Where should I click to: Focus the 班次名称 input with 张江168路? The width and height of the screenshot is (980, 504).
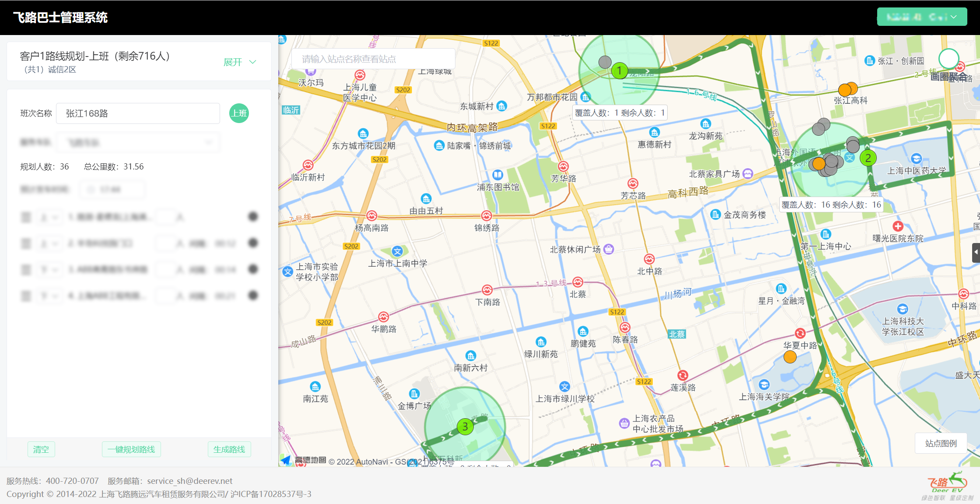tap(138, 113)
